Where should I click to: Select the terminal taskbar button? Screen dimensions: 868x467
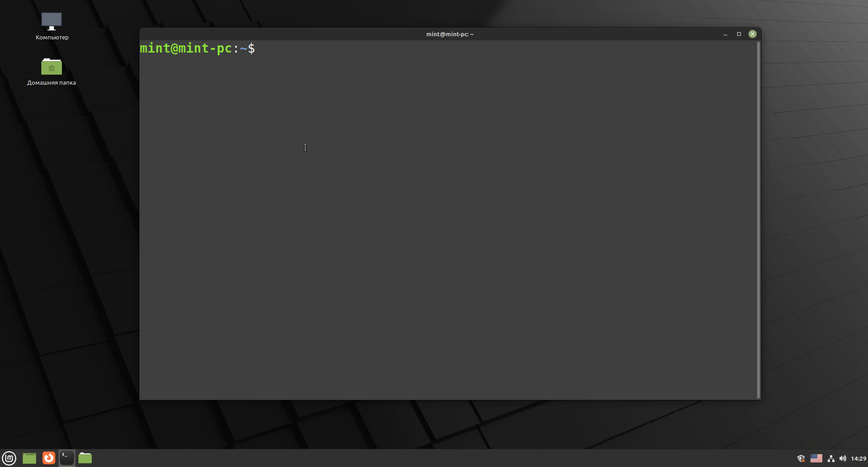(67, 458)
